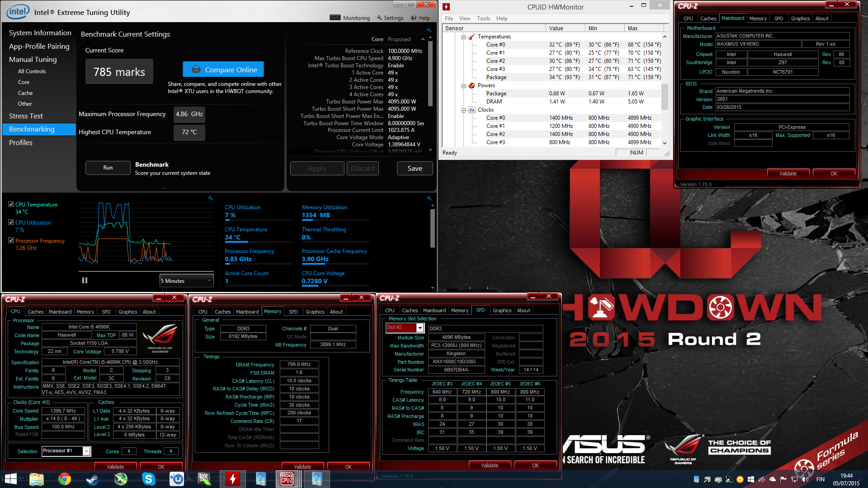
Task: Open the File menu in HWMonitor
Action: tap(449, 19)
